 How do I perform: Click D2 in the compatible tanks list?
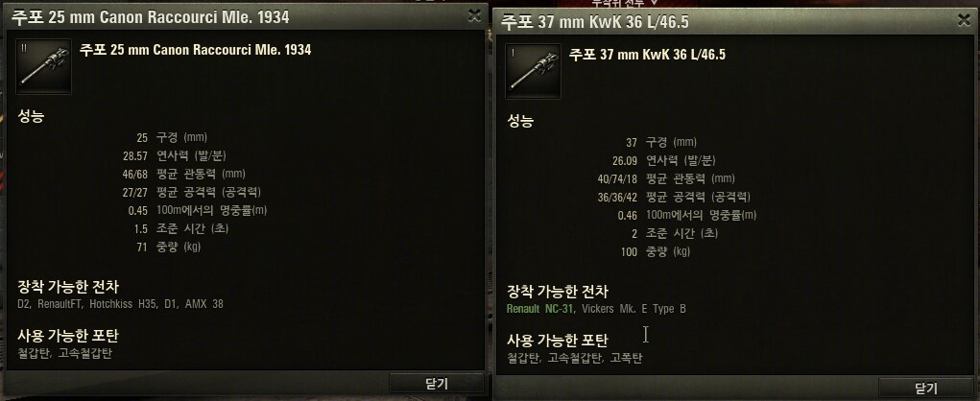point(24,304)
